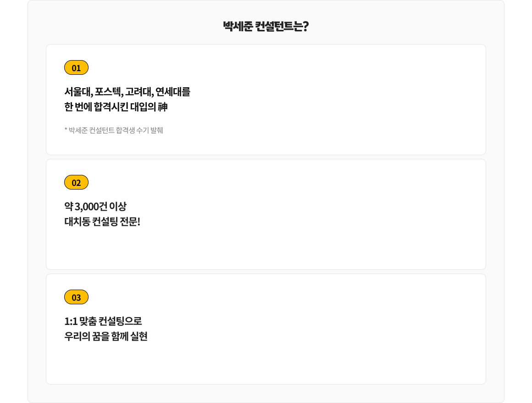532x403 pixels.
Task: Click the exclamation mark after '전문'
Action: point(138,222)
